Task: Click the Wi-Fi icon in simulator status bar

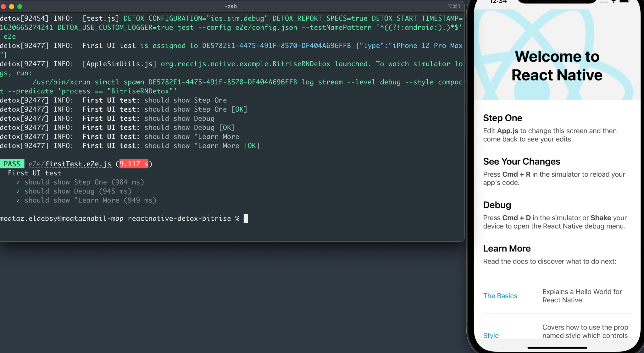Action: (613, 2)
